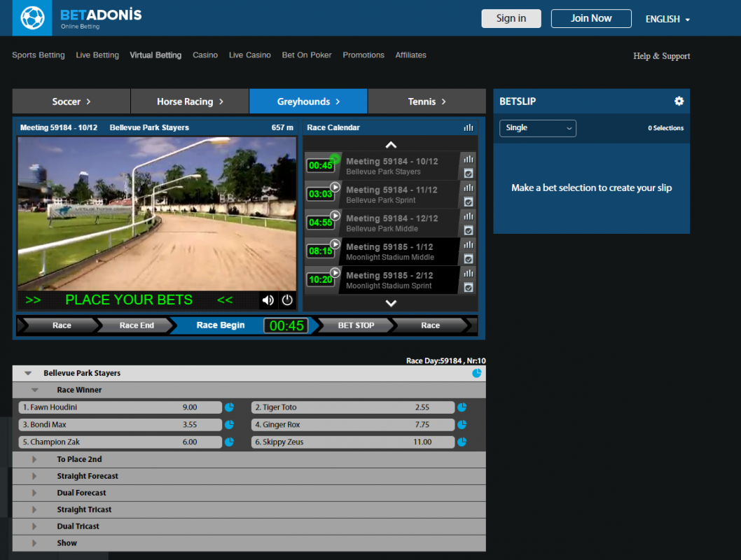Open Race Calendar header statistics chart

(x=469, y=127)
